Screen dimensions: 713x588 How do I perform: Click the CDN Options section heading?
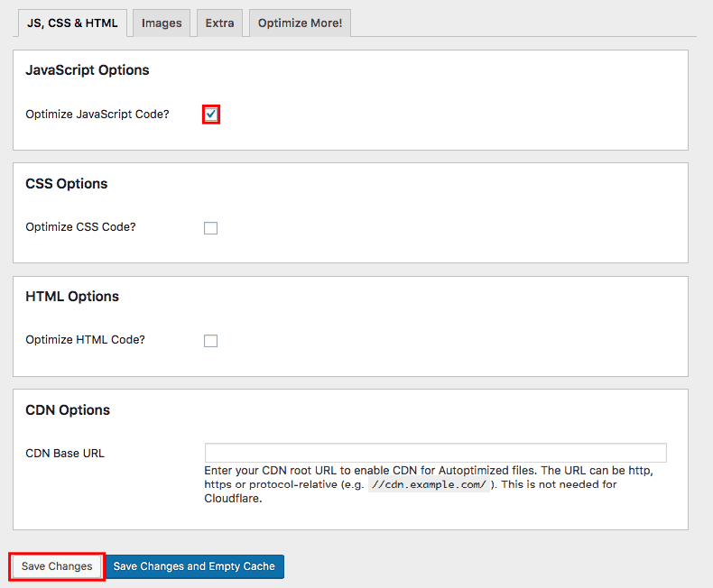click(68, 410)
